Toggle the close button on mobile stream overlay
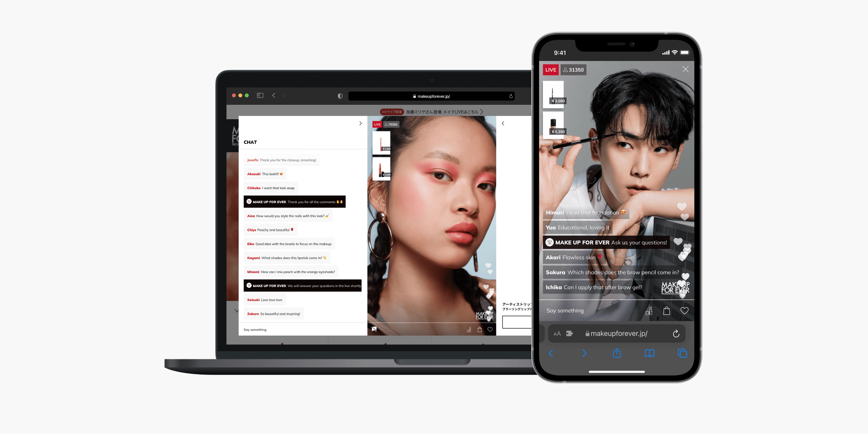The image size is (868, 434). pyautogui.click(x=686, y=70)
